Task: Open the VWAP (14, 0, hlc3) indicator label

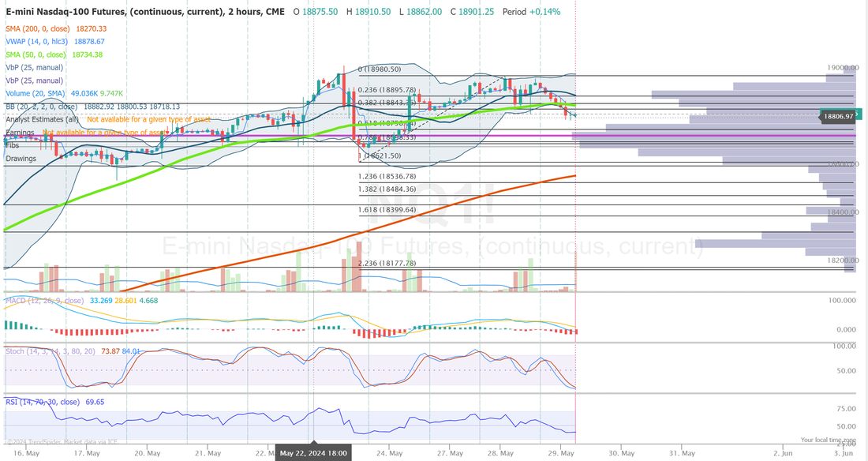Action: (x=37, y=42)
